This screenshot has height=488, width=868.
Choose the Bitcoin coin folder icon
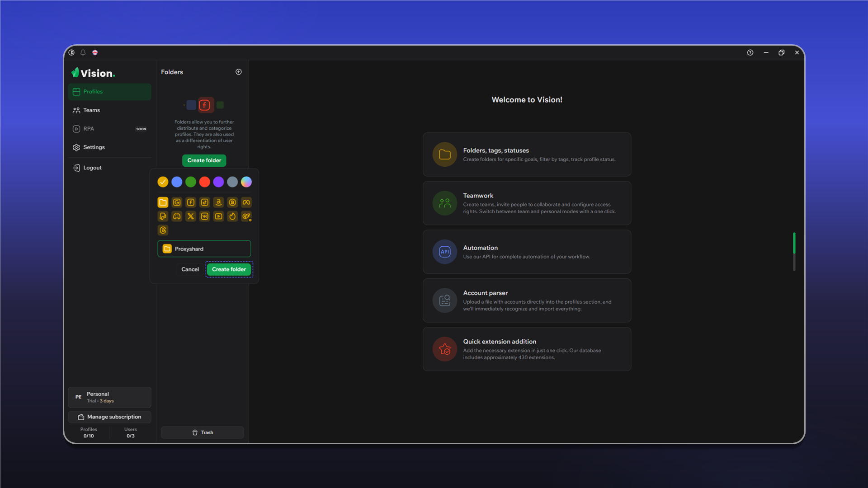(232, 202)
